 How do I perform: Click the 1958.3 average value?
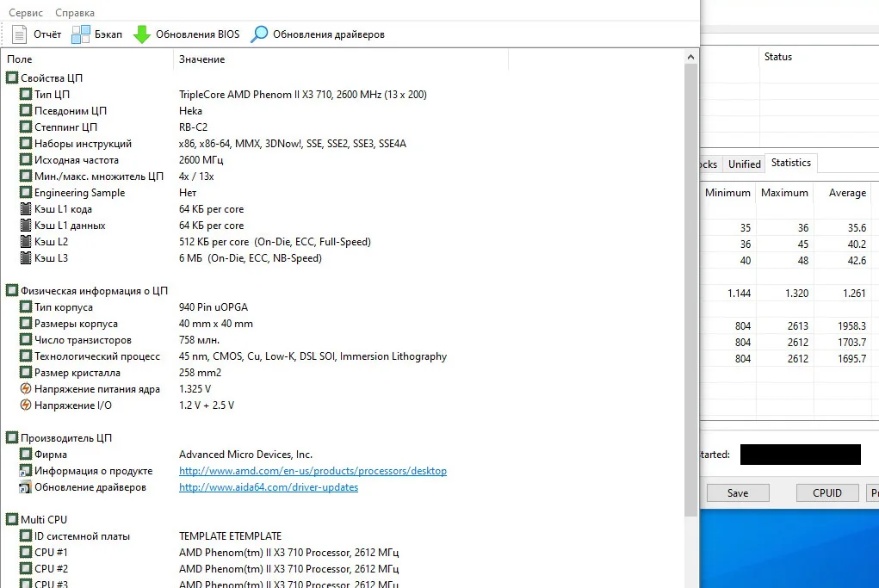[x=851, y=325]
